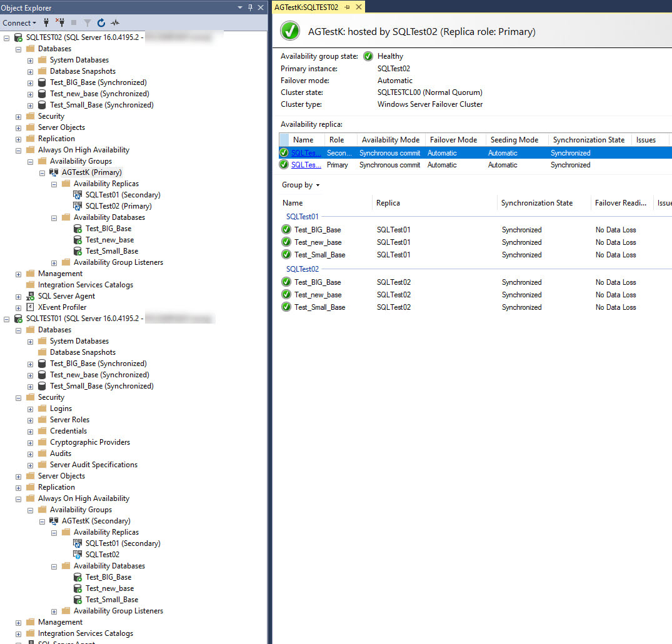Click the SQLTEST01 server icon
This screenshot has height=644, width=672.
[x=18, y=319]
